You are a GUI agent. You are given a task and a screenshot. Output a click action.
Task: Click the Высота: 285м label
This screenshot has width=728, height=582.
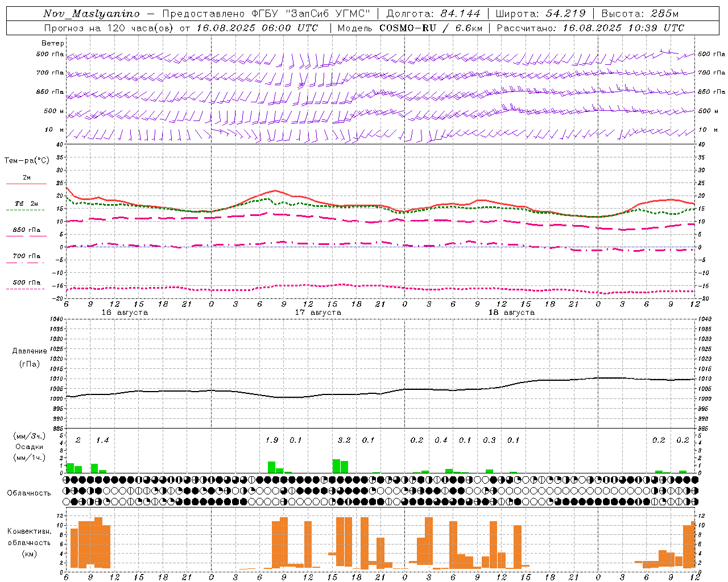pos(640,14)
